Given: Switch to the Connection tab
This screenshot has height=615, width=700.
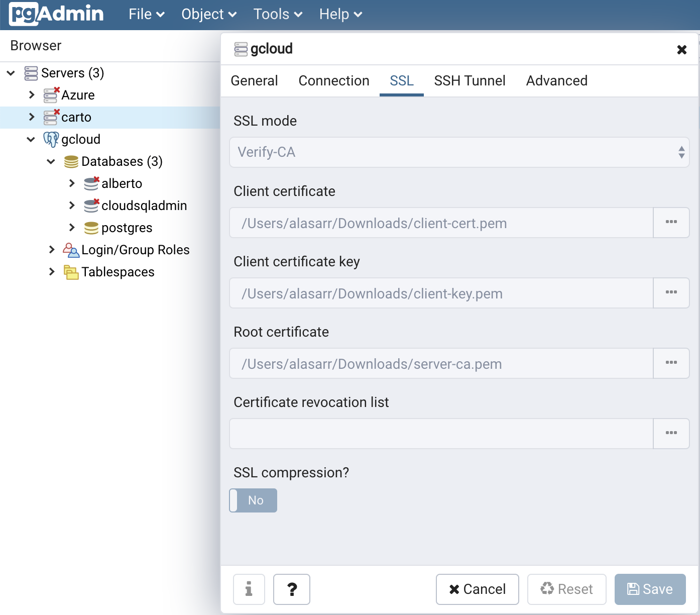Looking at the screenshot, I should coord(334,81).
